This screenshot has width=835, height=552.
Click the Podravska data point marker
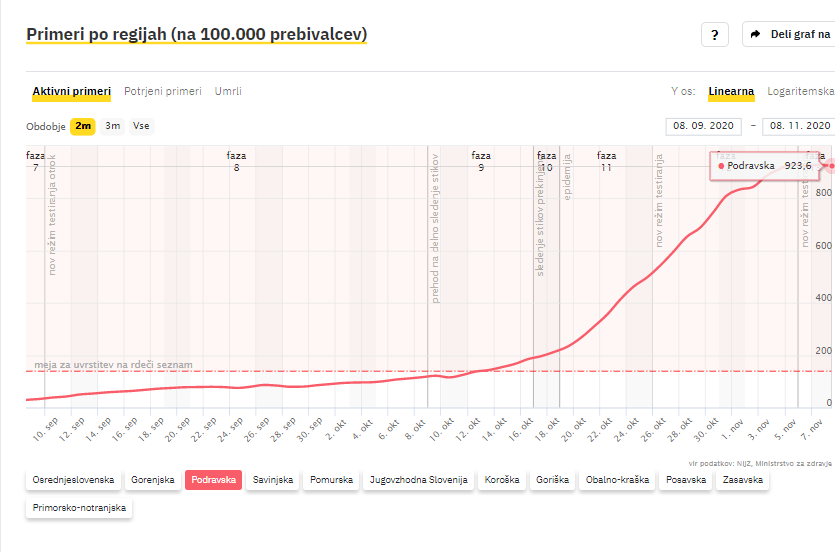(x=831, y=166)
